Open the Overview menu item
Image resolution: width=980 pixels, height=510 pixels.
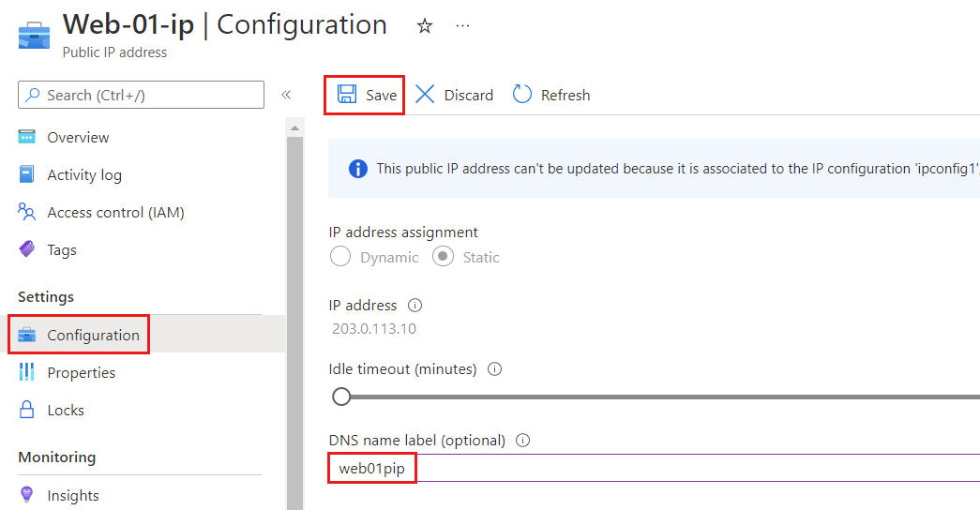[x=78, y=137]
